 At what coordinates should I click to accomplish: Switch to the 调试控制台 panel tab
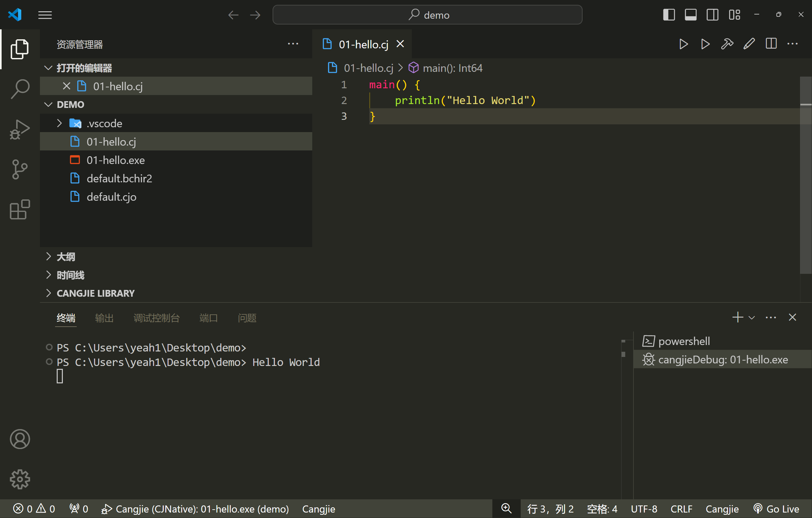[x=157, y=318]
